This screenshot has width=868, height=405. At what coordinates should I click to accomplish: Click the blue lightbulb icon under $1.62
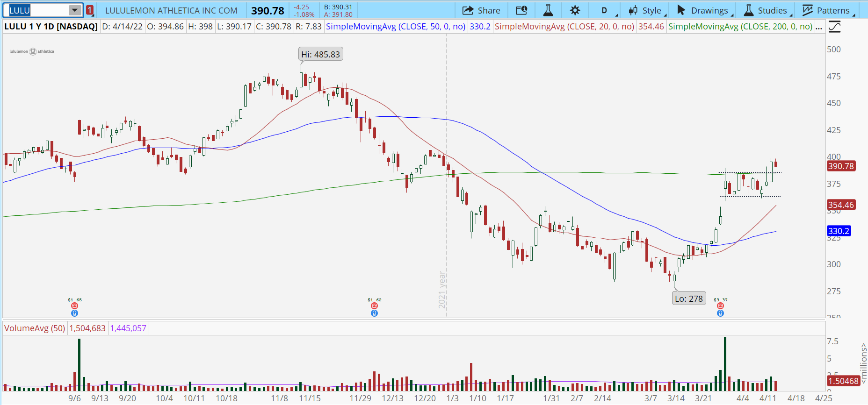[x=374, y=313]
